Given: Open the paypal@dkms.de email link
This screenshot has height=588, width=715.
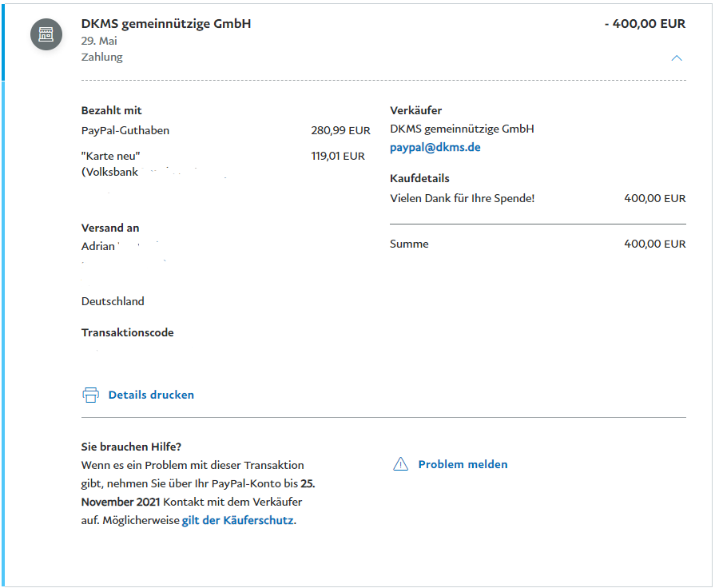Looking at the screenshot, I should pyautogui.click(x=435, y=147).
